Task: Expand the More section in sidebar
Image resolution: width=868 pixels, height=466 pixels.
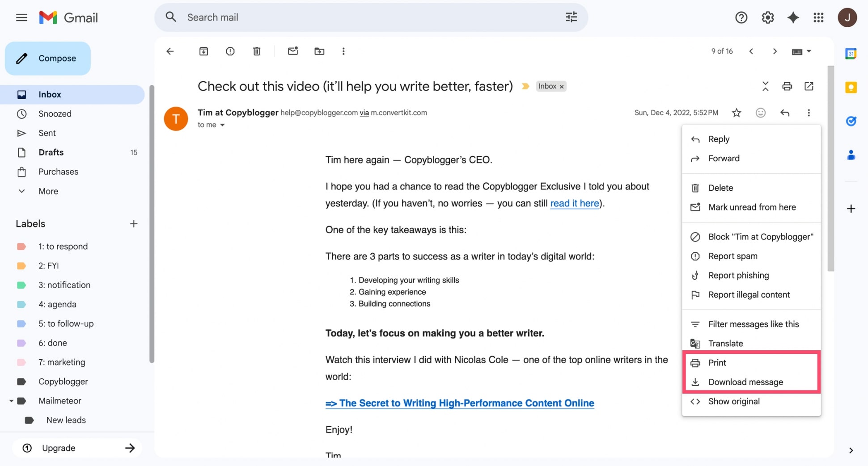Action: 47,191
